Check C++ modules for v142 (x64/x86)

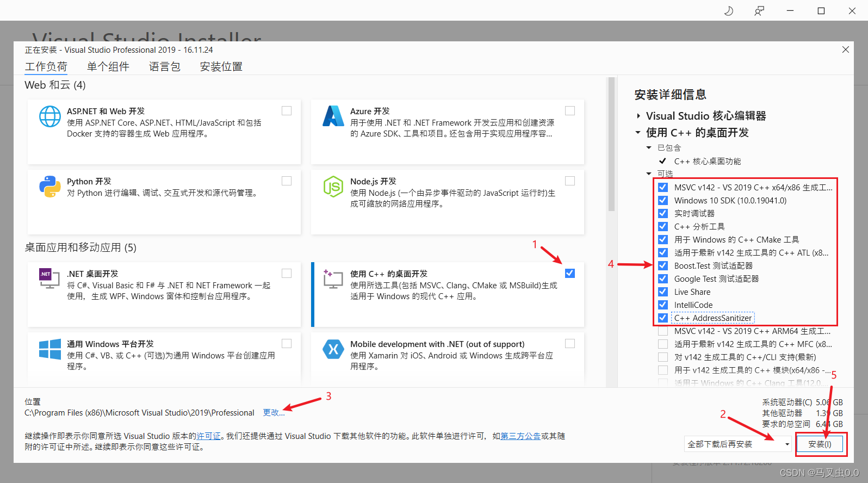tap(663, 370)
